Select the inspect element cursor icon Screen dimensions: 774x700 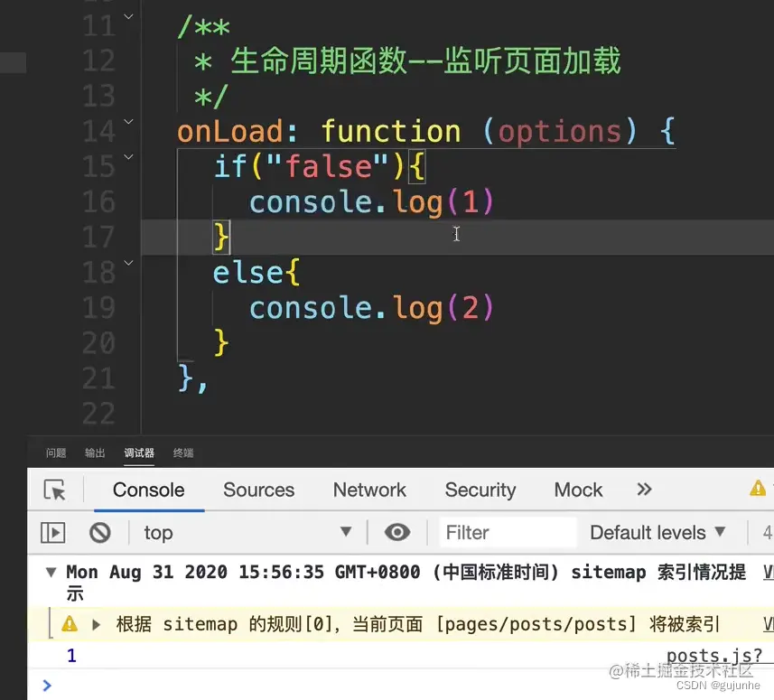point(55,490)
